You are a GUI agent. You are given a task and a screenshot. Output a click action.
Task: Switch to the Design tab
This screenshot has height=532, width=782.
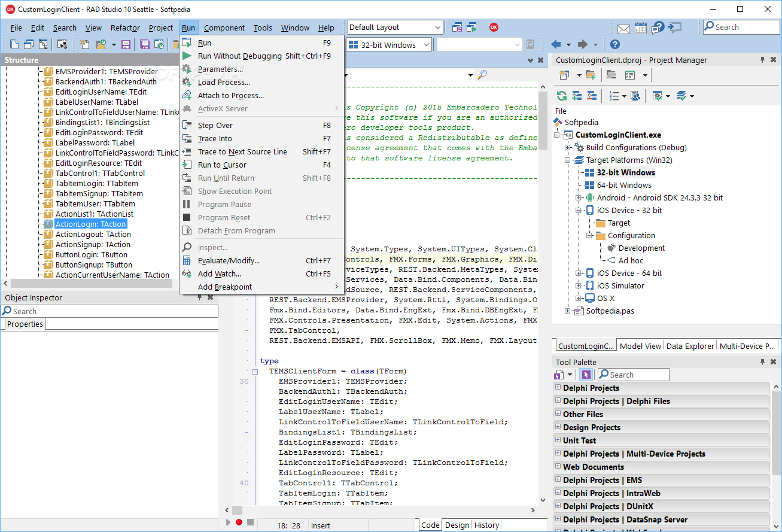coord(457,525)
